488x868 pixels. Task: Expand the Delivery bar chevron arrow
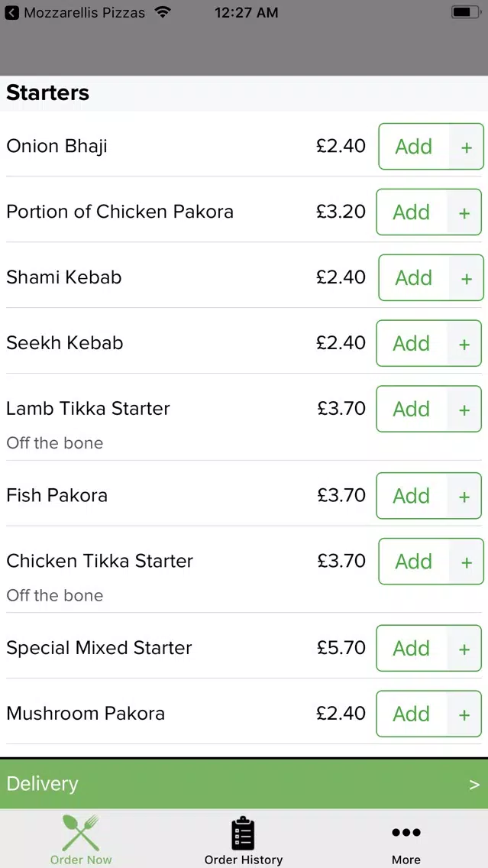click(x=474, y=785)
